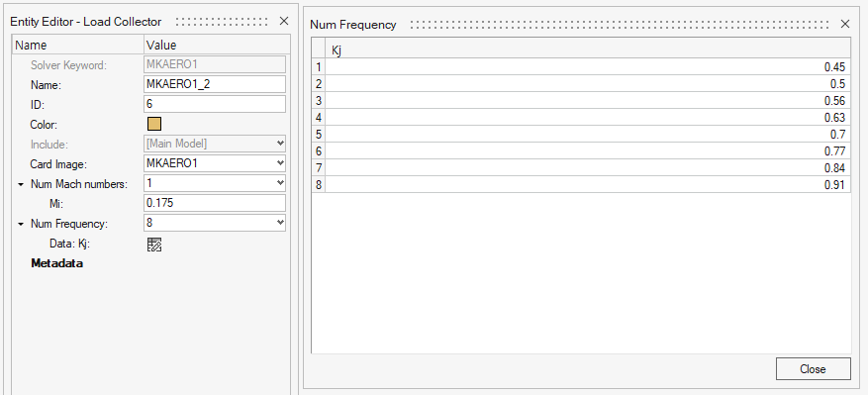
Task: Click the Solver Keyword field MKAERO1
Action: pos(215,64)
